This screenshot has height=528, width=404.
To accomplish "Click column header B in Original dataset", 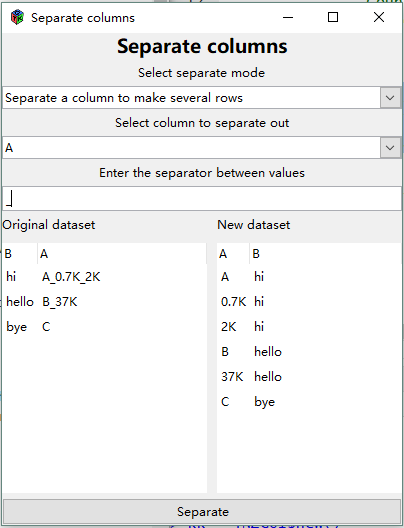I will [x=20, y=254].
